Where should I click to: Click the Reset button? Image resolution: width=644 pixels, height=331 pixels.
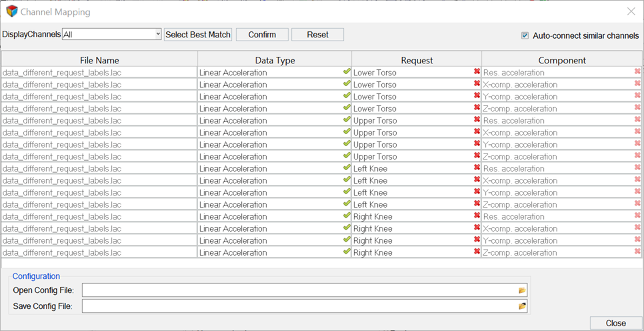(317, 35)
